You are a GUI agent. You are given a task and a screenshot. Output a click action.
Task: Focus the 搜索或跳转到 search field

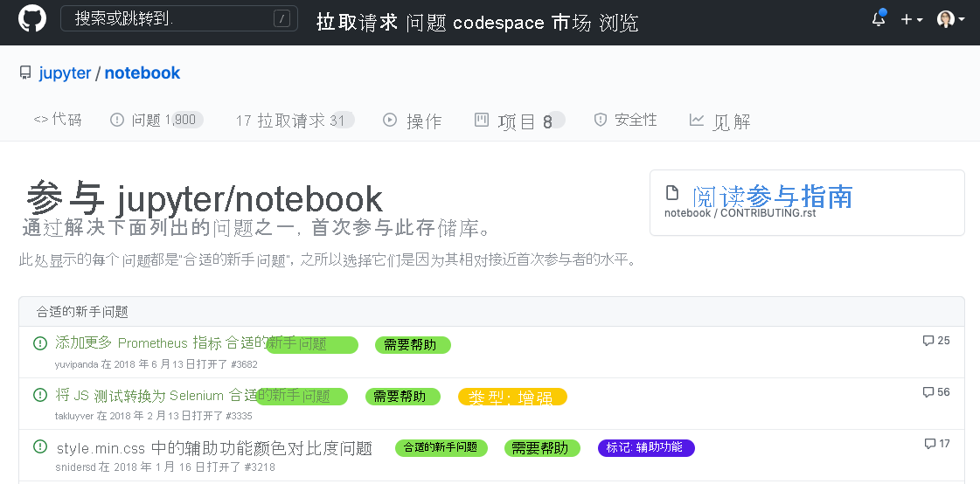tap(179, 18)
